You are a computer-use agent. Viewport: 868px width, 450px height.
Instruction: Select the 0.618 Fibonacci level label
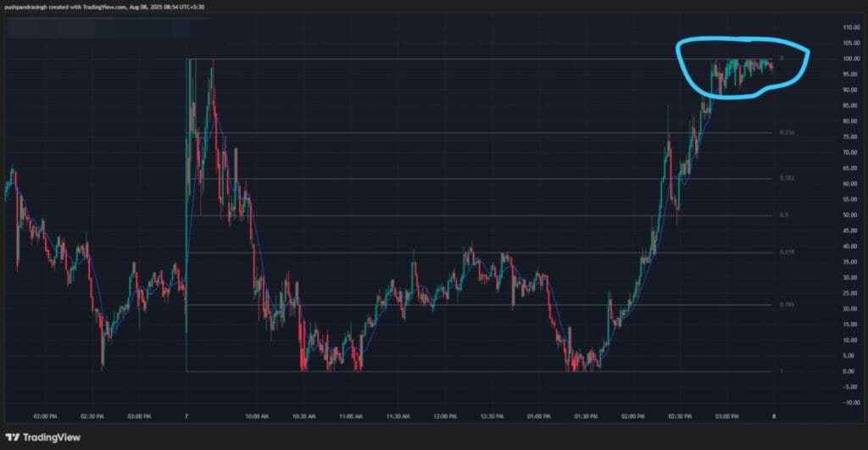click(787, 253)
